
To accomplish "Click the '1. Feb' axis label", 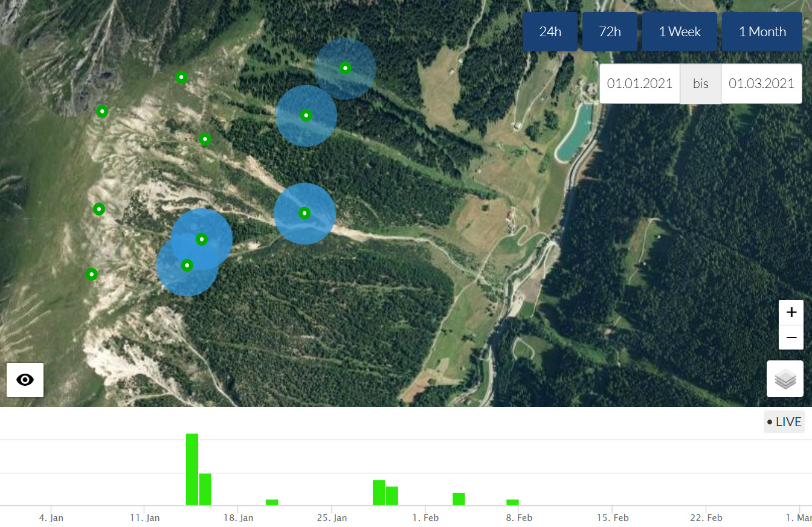I will 425,518.
